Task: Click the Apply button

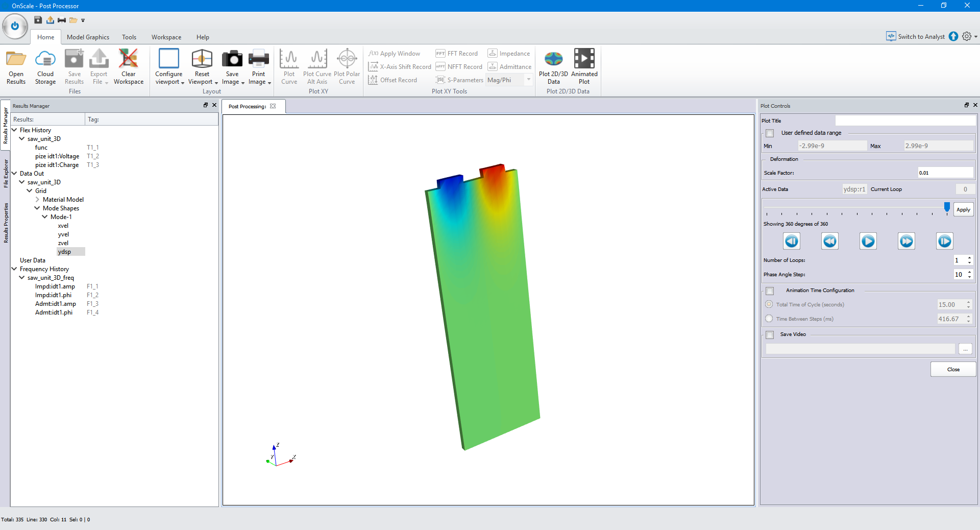Action: pyautogui.click(x=963, y=209)
